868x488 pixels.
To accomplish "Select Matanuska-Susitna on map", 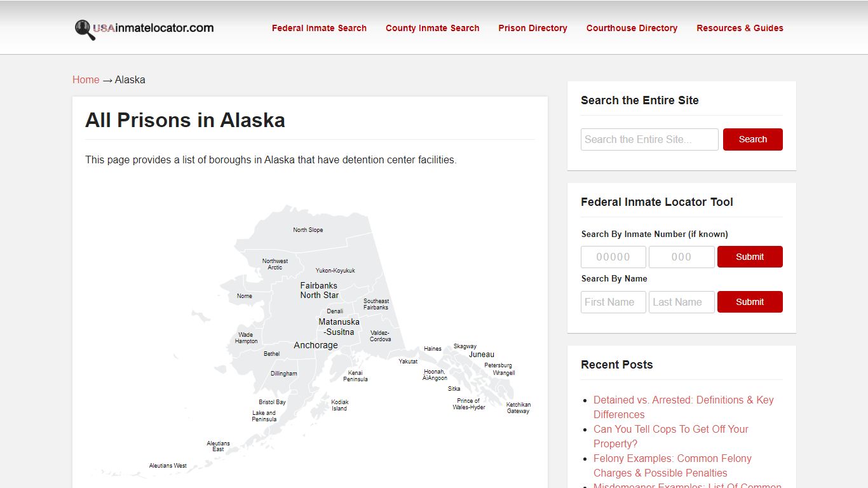I will [339, 327].
